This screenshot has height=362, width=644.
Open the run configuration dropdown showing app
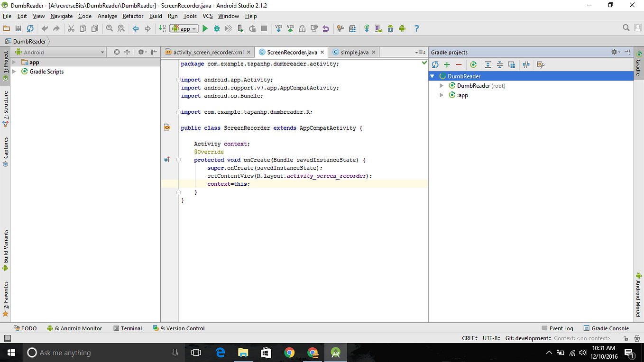pos(183,28)
